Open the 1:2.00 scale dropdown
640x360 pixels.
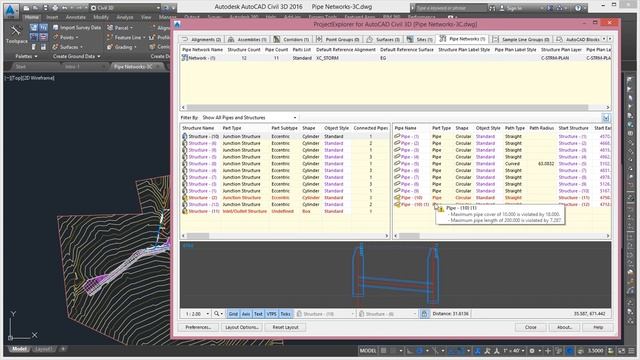coord(197,314)
